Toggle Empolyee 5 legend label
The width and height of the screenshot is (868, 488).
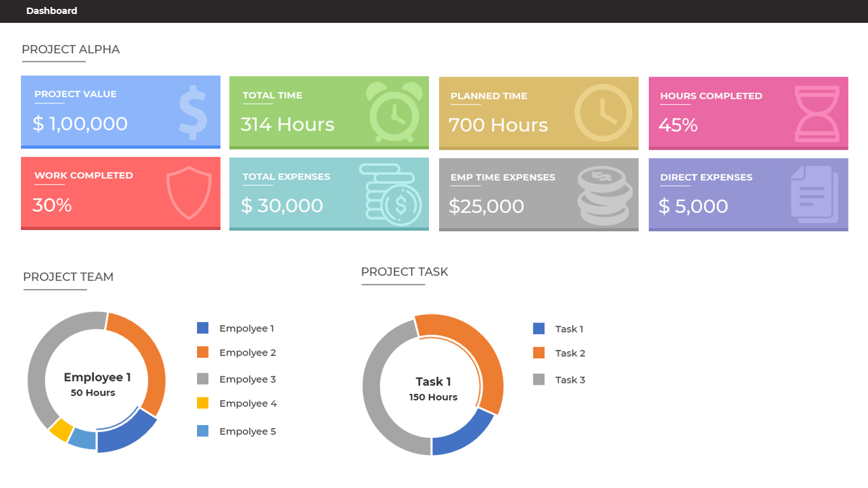(247, 432)
